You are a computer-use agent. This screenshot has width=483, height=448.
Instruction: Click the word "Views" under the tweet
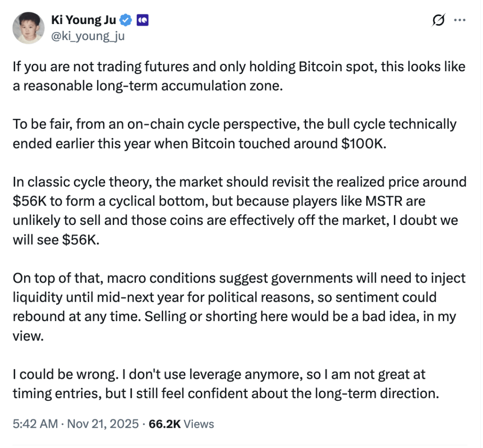(199, 424)
